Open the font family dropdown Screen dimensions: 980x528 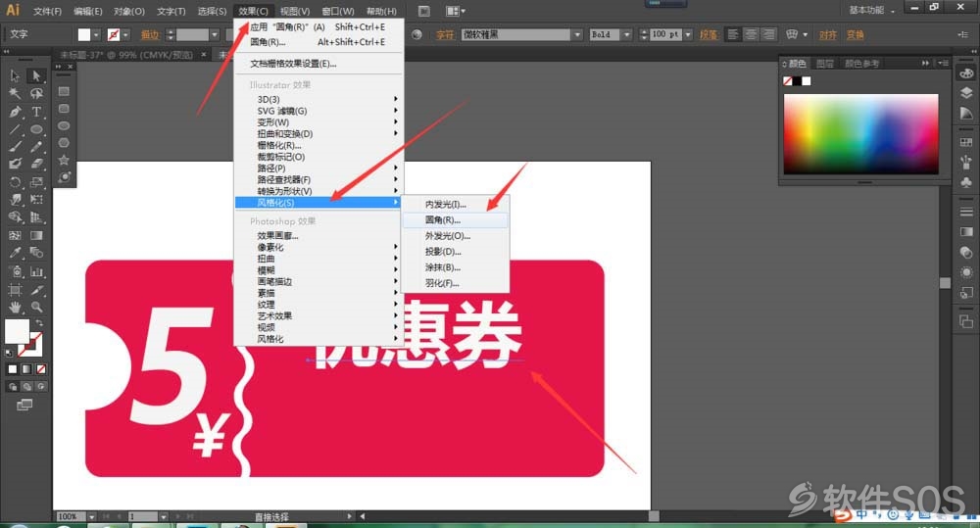pyautogui.click(x=577, y=34)
